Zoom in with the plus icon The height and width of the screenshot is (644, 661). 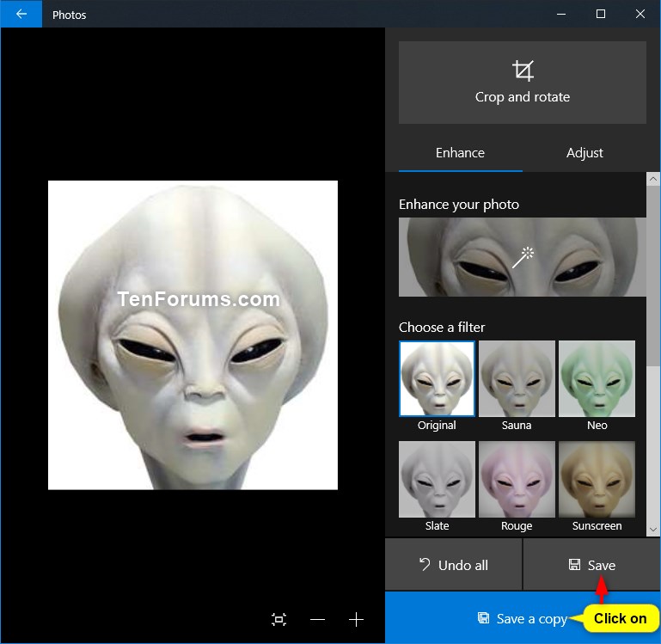[x=356, y=619]
